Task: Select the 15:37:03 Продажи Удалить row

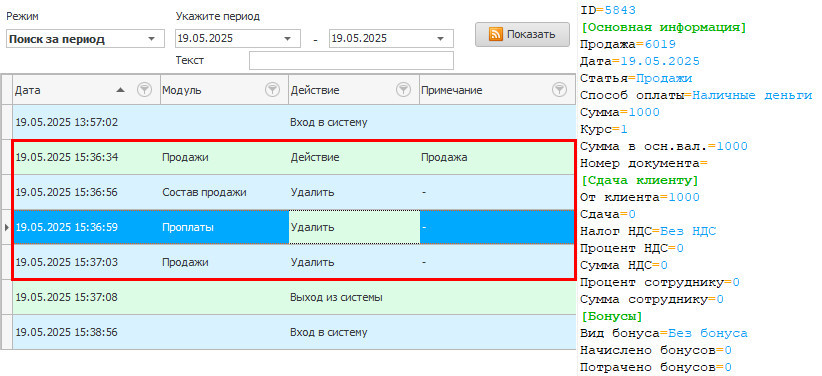Action: coord(294,262)
